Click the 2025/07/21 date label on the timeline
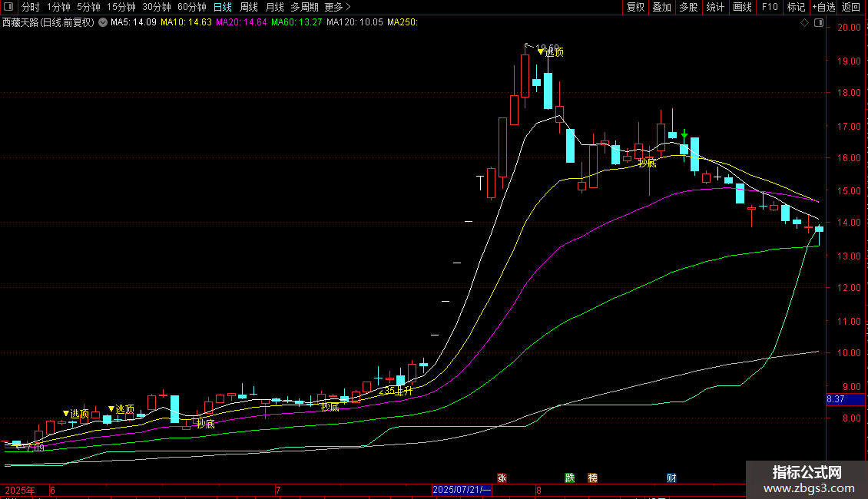 coord(462,490)
